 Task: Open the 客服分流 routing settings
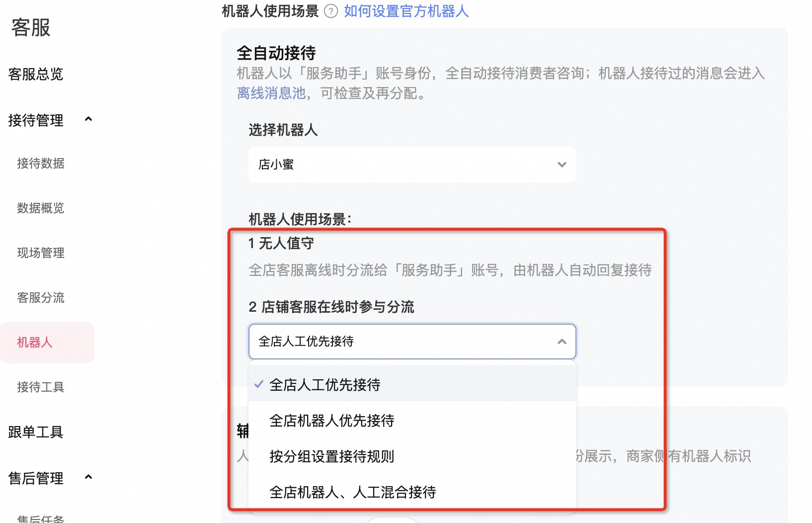(41, 297)
